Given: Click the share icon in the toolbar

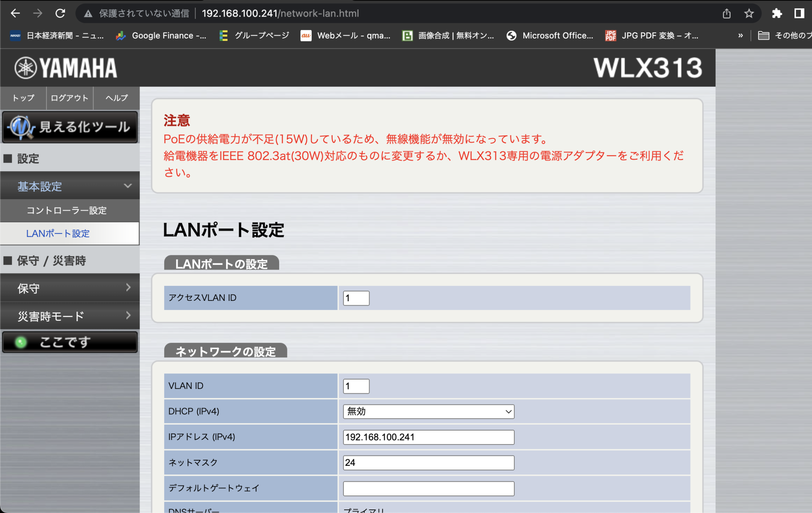Looking at the screenshot, I should tap(726, 13).
